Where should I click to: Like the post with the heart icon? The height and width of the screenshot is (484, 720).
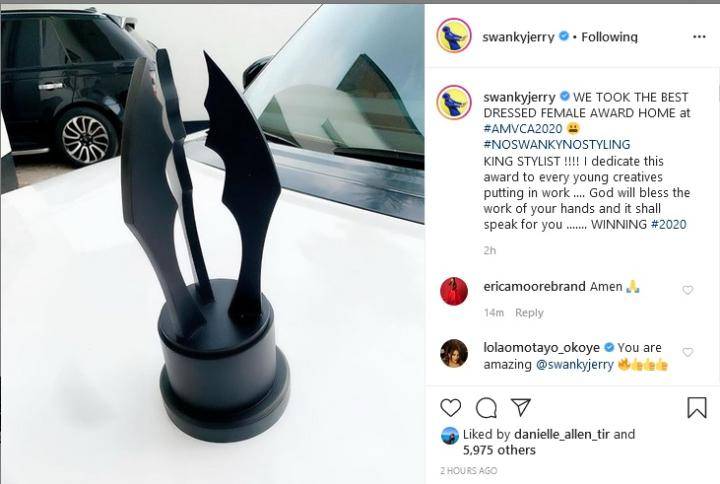tap(450, 407)
